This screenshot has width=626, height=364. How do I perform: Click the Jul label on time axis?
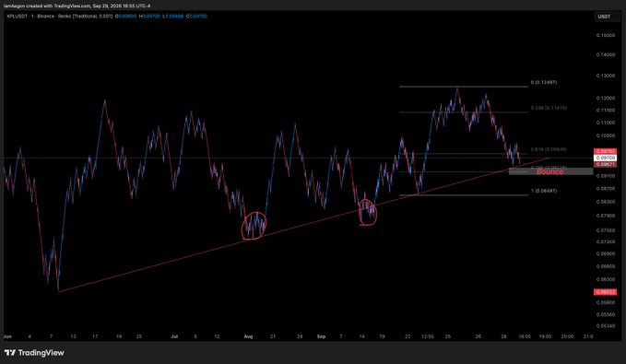pos(174,337)
